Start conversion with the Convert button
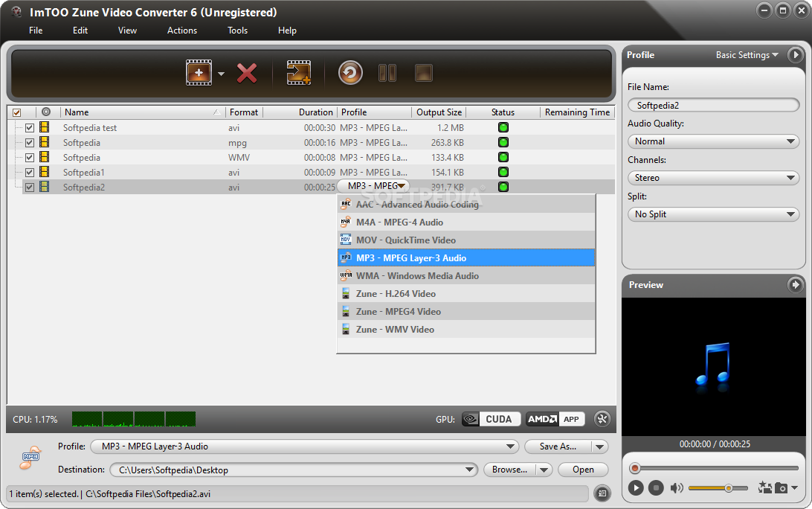This screenshot has width=812, height=509. pyautogui.click(x=350, y=73)
